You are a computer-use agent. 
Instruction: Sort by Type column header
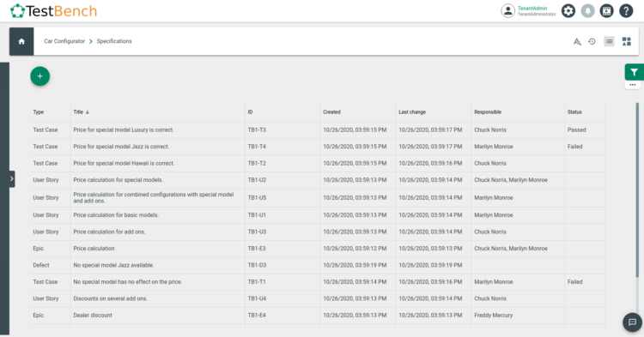tap(38, 112)
